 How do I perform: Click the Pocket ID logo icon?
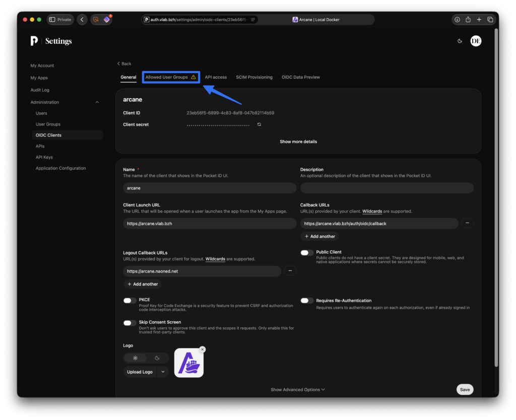tap(34, 41)
